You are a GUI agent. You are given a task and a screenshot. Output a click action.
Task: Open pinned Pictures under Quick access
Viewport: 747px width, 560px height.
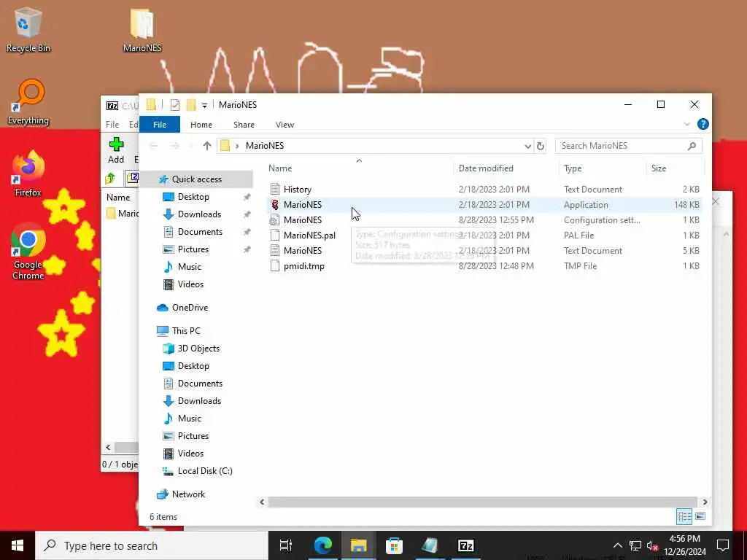(x=193, y=249)
